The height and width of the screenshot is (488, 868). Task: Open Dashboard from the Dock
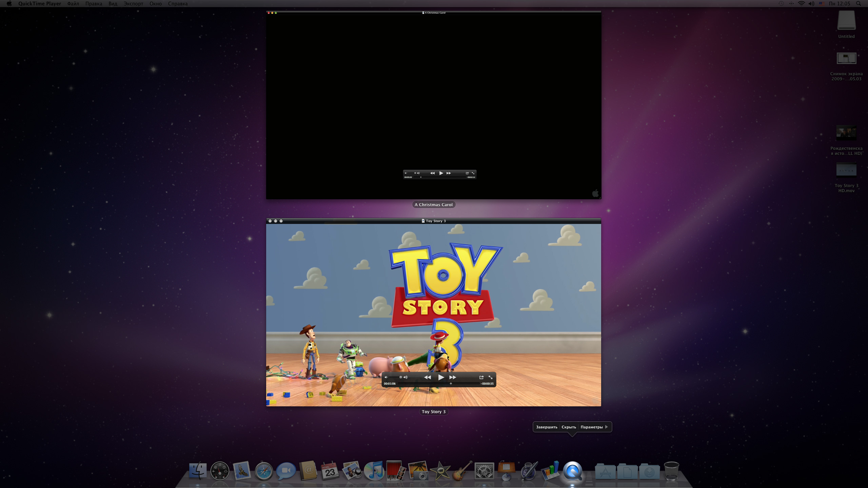click(x=220, y=470)
